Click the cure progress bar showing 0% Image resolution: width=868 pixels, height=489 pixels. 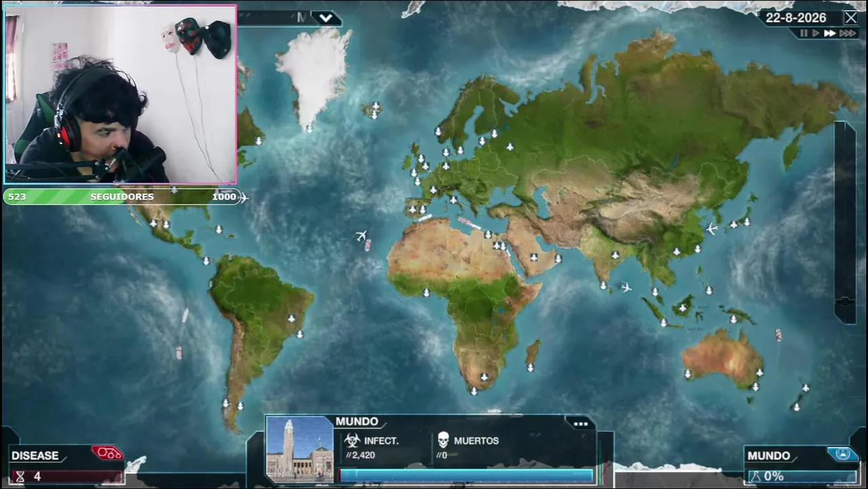pyautogui.click(x=803, y=477)
